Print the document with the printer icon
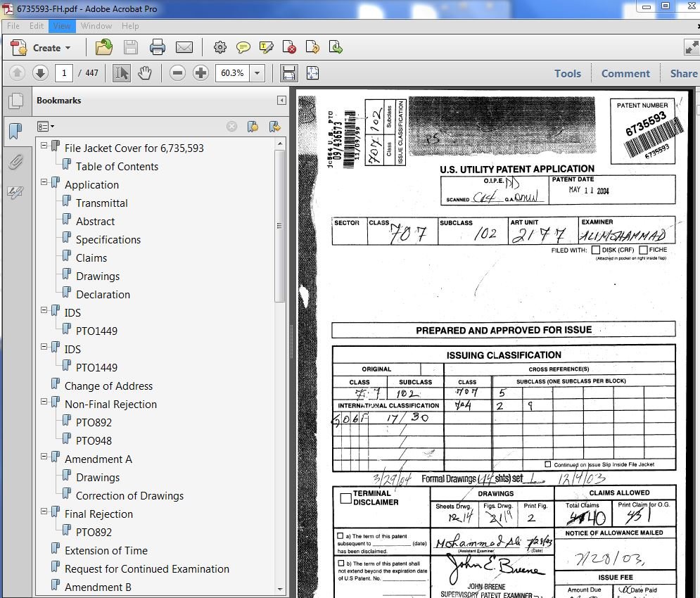 point(157,47)
